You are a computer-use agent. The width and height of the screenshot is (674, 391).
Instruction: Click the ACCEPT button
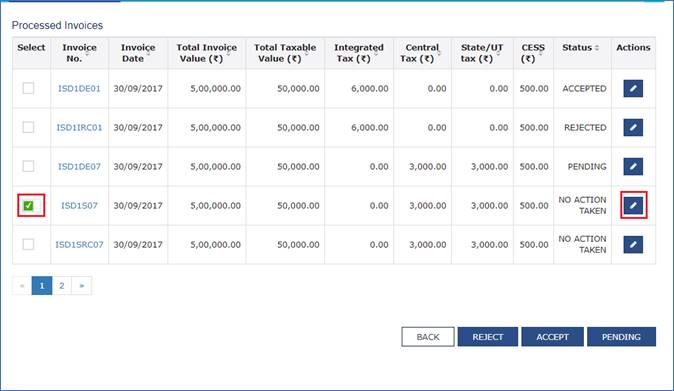pos(552,337)
